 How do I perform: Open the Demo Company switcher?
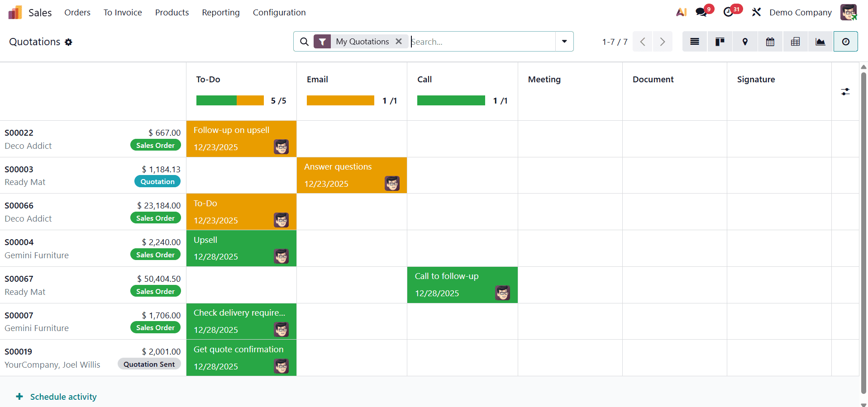point(800,12)
